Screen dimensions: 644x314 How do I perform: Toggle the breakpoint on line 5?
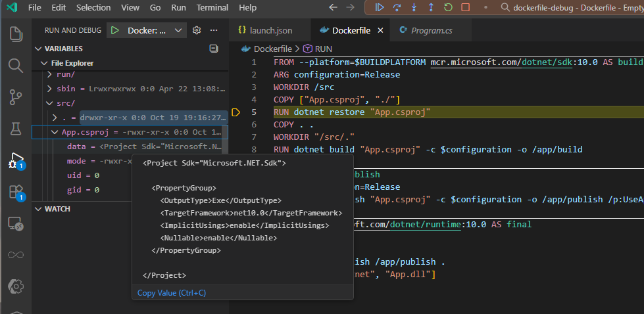(236, 112)
